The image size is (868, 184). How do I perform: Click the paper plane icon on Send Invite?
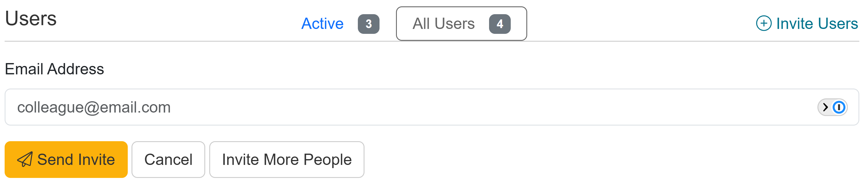pyautogui.click(x=25, y=159)
